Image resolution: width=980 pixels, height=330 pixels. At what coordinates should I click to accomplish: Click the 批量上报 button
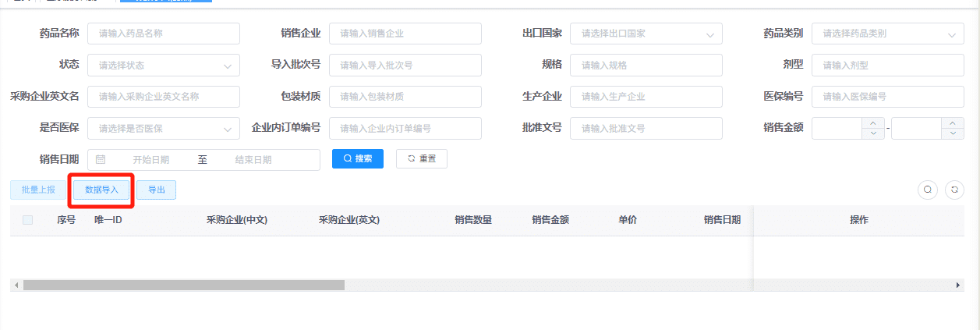(38, 190)
